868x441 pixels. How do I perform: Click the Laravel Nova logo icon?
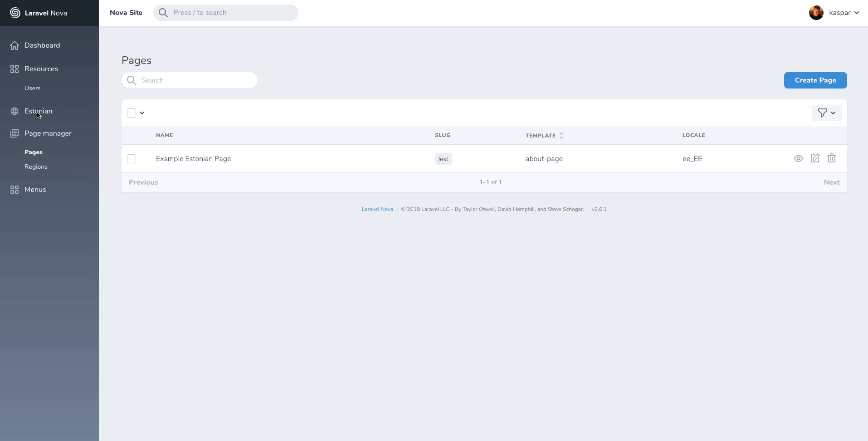click(15, 13)
